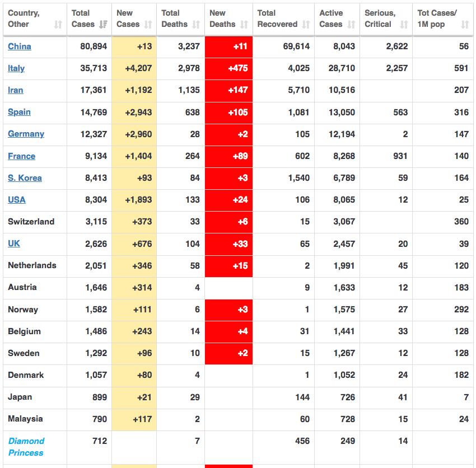
Task: Visit the USA country link
Action: pos(17,200)
